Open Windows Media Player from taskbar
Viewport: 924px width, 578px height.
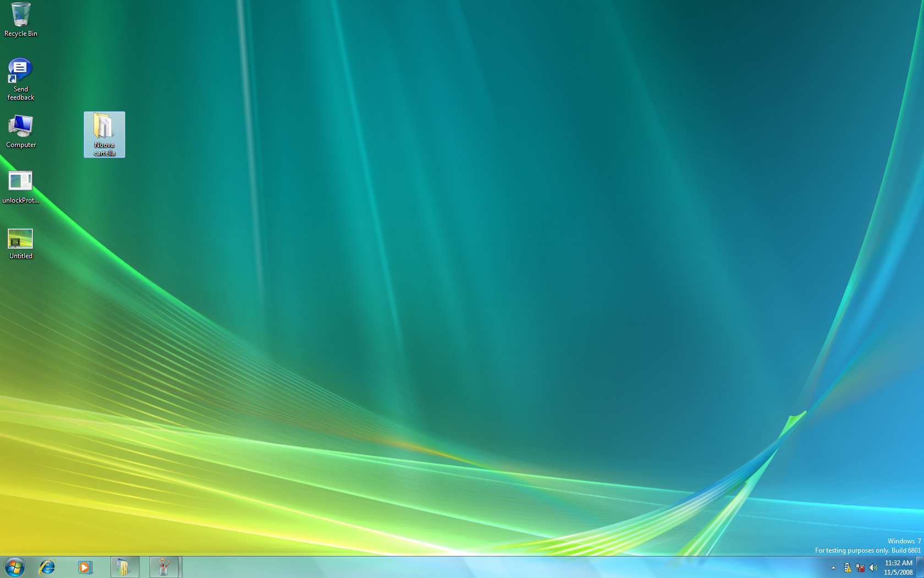84,567
